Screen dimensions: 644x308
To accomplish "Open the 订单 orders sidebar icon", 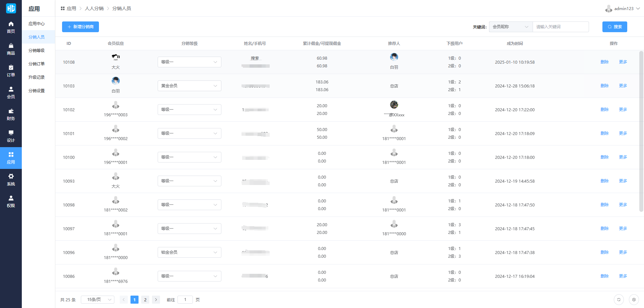I will [x=11, y=71].
